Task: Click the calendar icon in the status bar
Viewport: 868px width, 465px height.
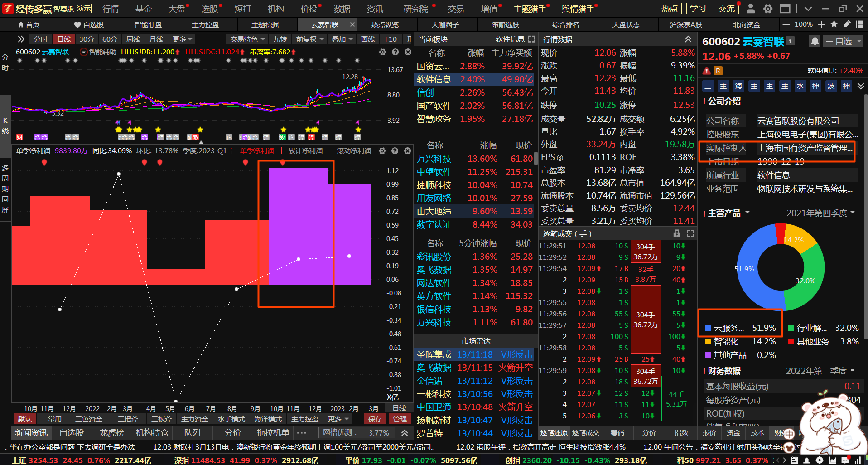Action: 794,460
